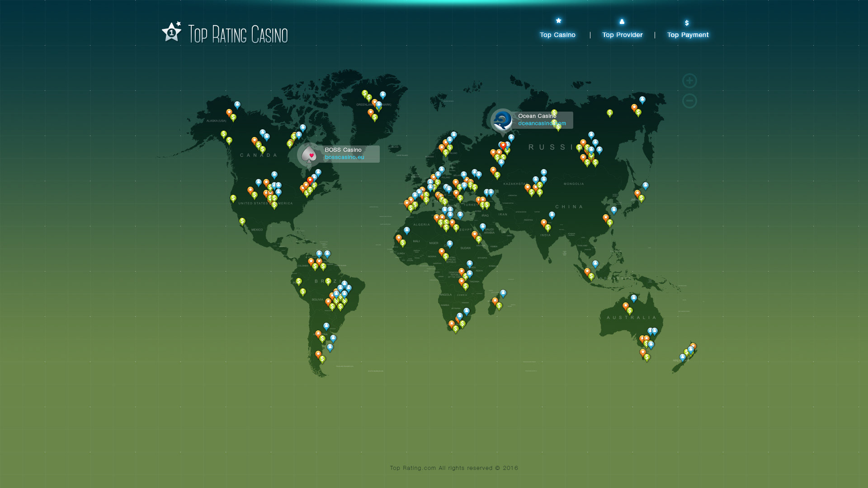Select the red pin in western Russia

click(503, 145)
